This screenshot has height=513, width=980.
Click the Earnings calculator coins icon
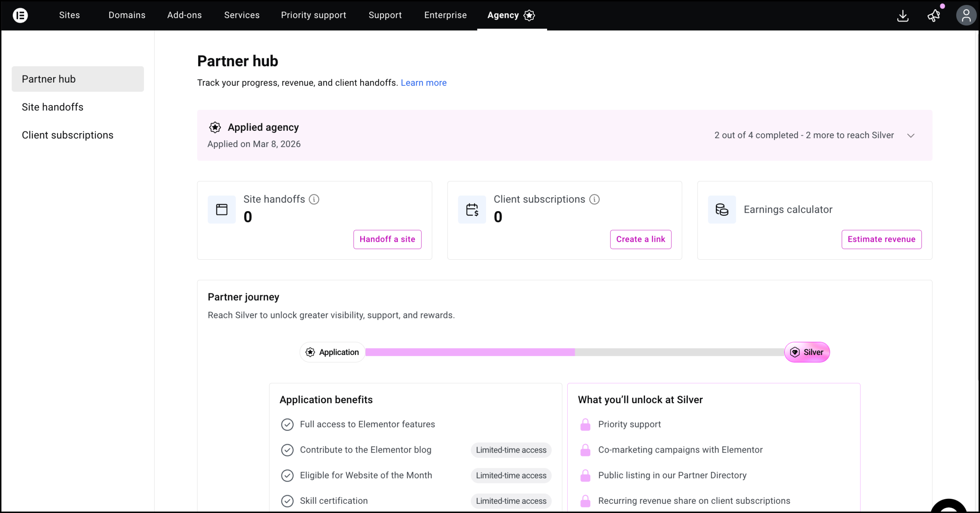coord(722,209)
